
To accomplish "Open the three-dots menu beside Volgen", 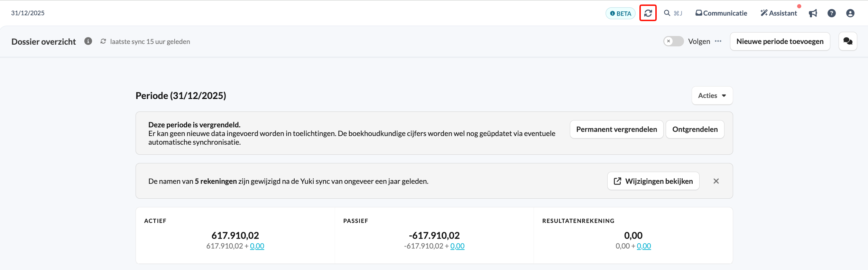I will point(718,41).
